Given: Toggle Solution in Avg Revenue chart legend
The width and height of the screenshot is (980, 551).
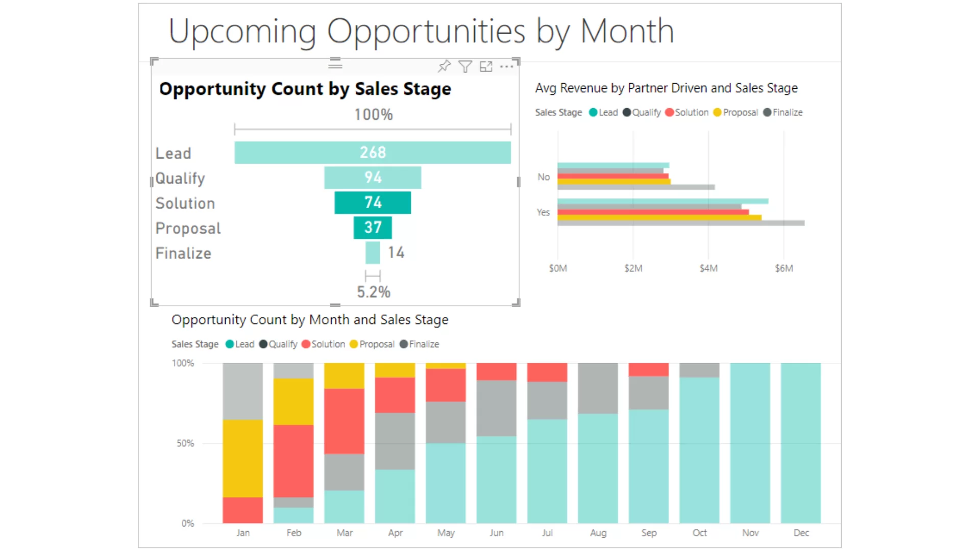Looking at the screenshot, I should [687, 112].
